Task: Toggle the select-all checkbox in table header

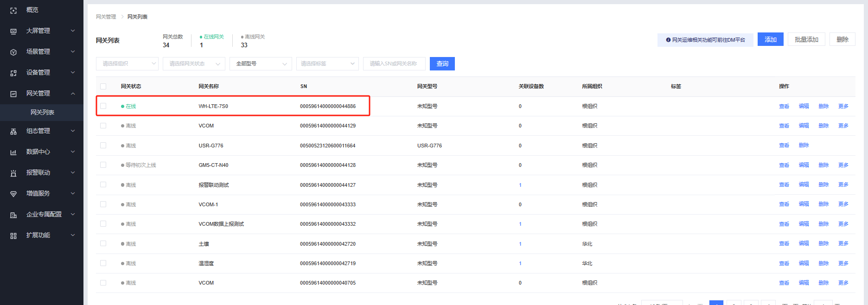Action: coord(103,86)
